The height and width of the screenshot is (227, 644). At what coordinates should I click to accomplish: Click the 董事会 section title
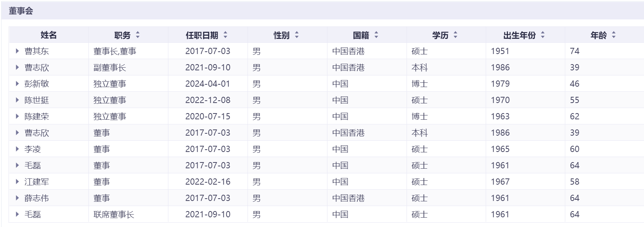(21, 11)
